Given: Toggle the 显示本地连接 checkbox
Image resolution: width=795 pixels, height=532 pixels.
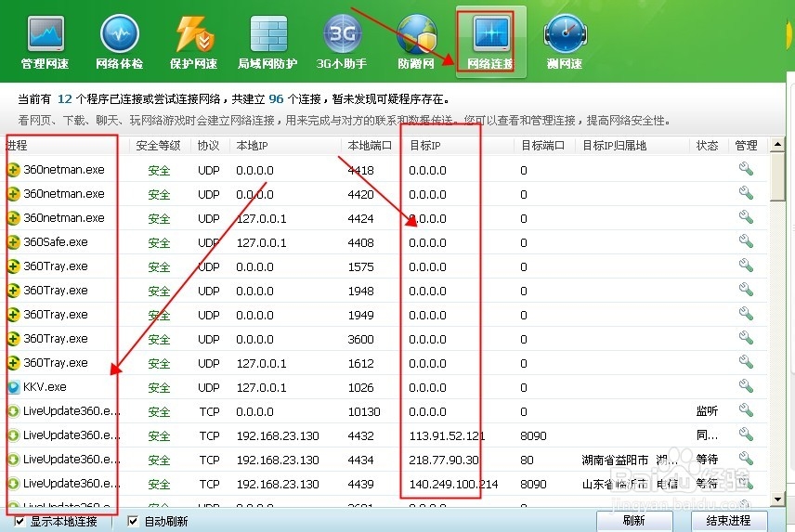Looking at the screenshot, I should [x=20, y=521].
